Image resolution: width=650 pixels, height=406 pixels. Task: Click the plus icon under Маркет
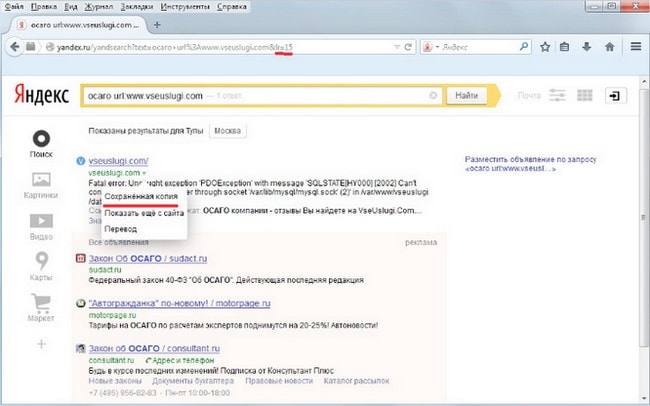41,344
